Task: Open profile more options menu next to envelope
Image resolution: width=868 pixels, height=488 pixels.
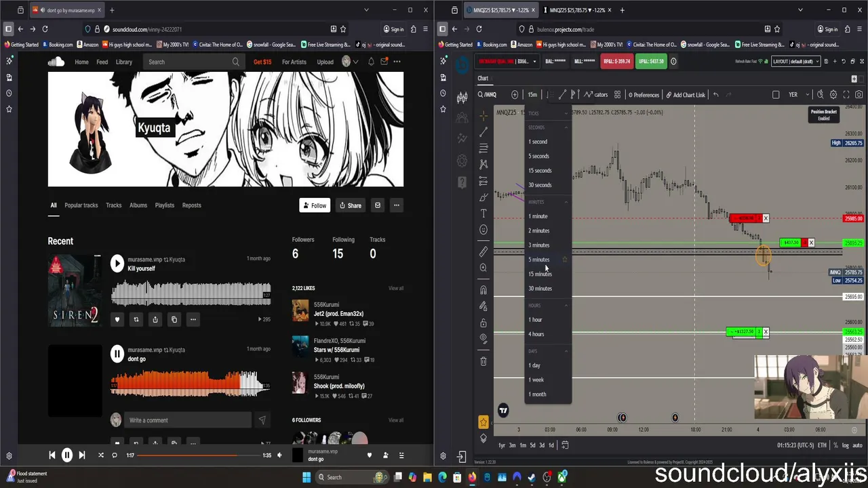Action: pyautogui.click(x=397, y=205)
